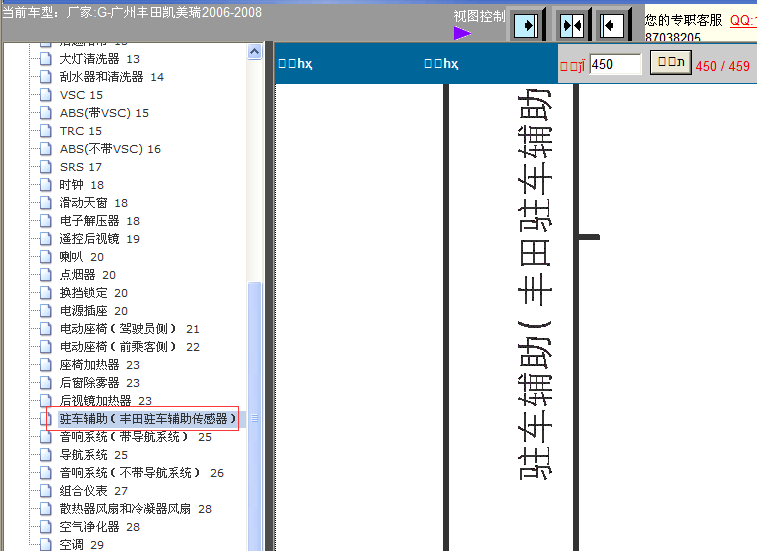This screenshot has width=757, height=551.
Task: Select the SRS 17 entry
Action: 81,167
